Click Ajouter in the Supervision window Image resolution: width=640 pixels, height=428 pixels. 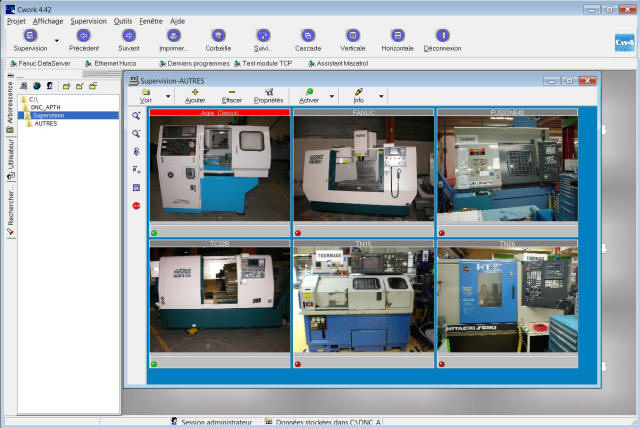click(x=195, y=92)
